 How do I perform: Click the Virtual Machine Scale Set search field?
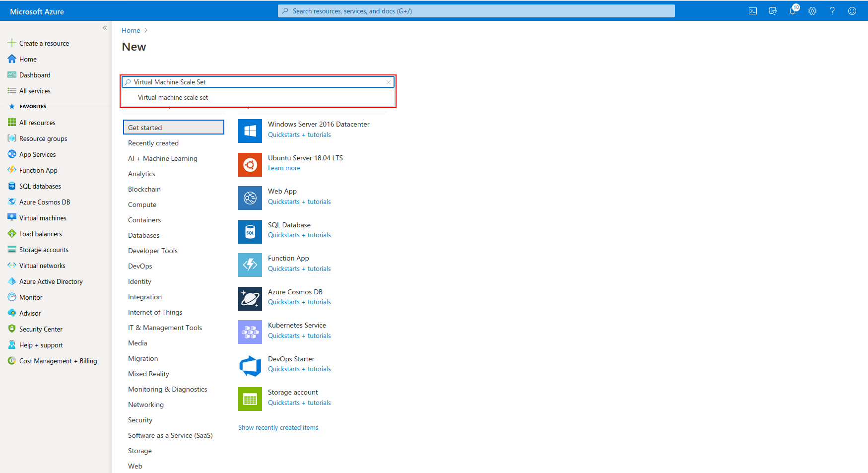pyautogui.click(x=258, y=82)
